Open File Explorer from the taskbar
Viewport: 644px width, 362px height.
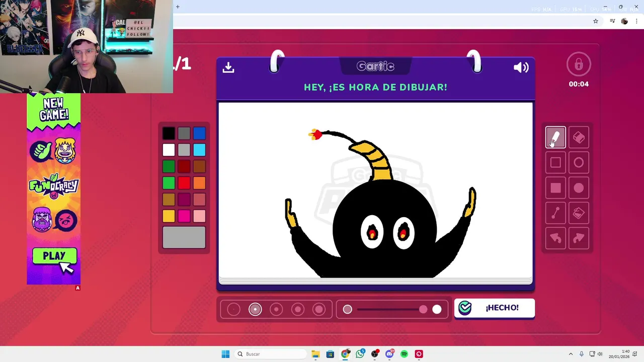[x=315, y=354]
